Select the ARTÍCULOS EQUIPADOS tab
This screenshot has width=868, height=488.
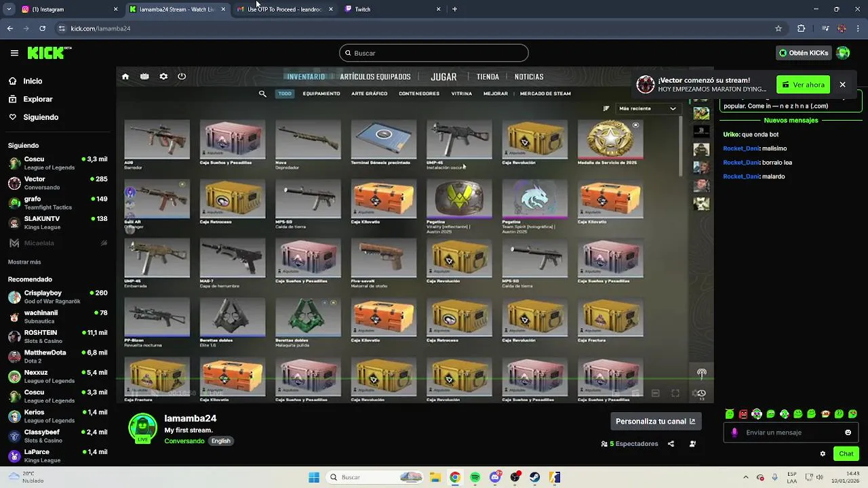click(x=375, y=77)
